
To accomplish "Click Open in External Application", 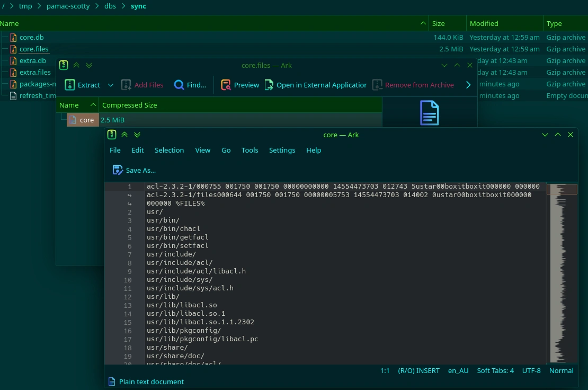I will point(315,85).
